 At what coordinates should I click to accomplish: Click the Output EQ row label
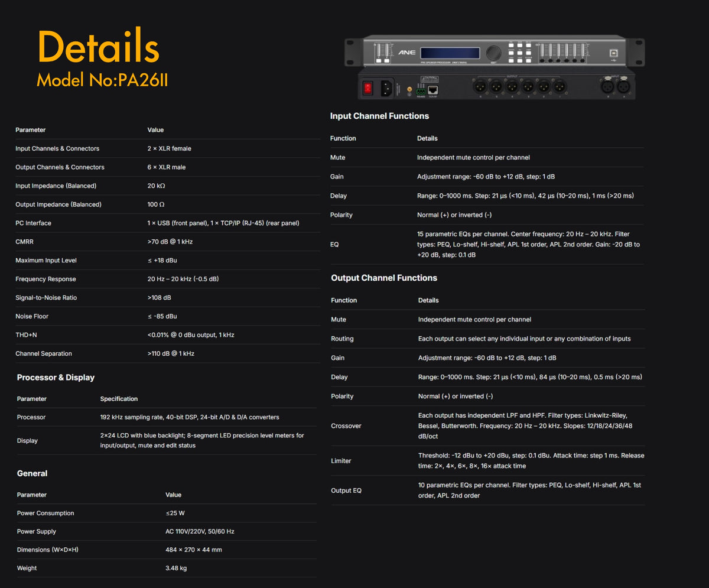click(x=346, y=490)
